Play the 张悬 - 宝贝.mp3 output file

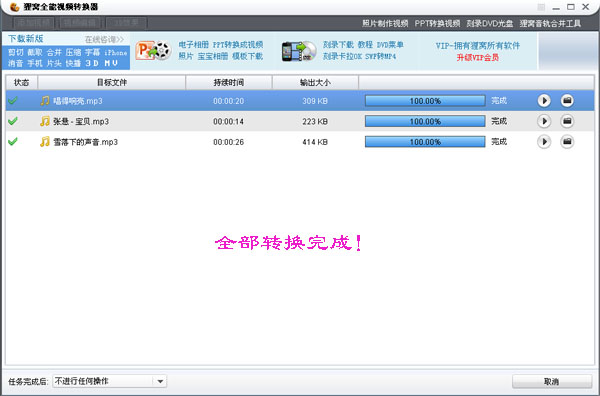coord(544,121)
